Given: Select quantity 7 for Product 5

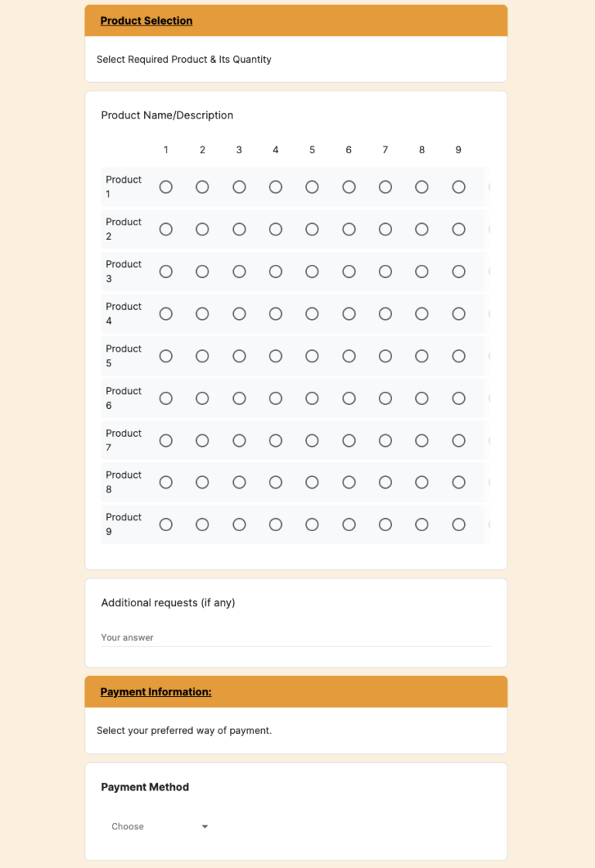Looking at the screenshot, I should pyautogui.click(x=385, y=355).
